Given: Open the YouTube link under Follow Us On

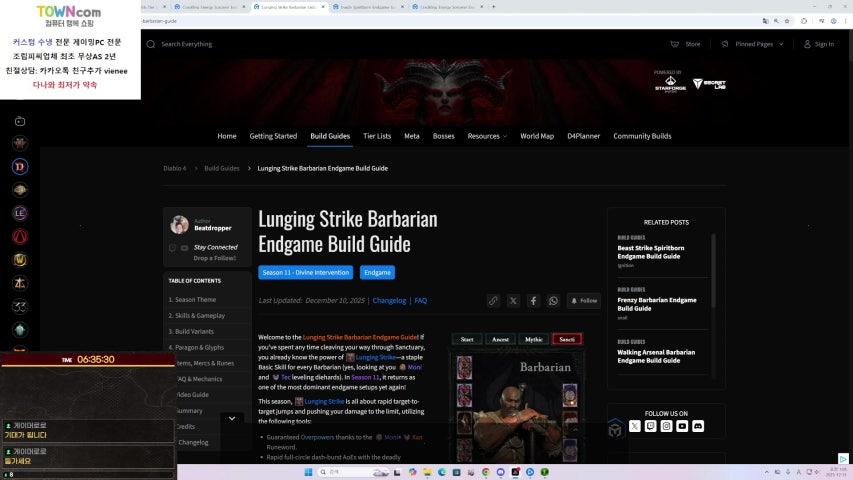Looking at the screenshot, I should [x=682, y=426].
